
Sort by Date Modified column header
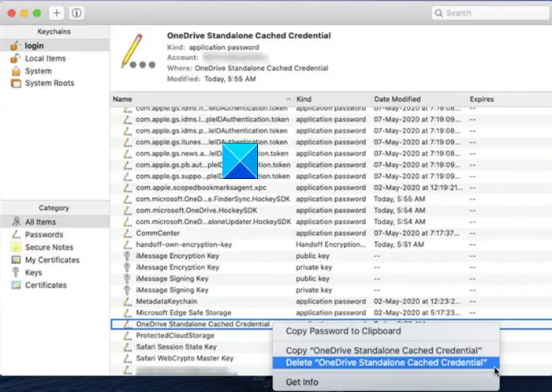coord(419,99)
